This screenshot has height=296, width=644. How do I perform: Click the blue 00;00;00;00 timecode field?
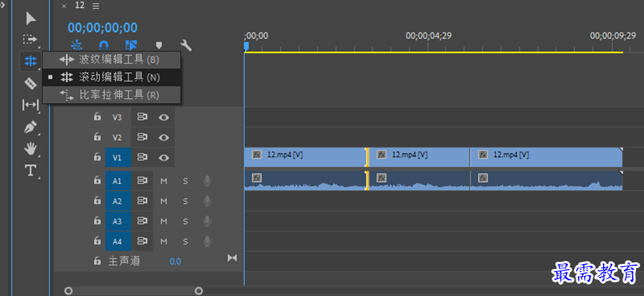(103, 28)
